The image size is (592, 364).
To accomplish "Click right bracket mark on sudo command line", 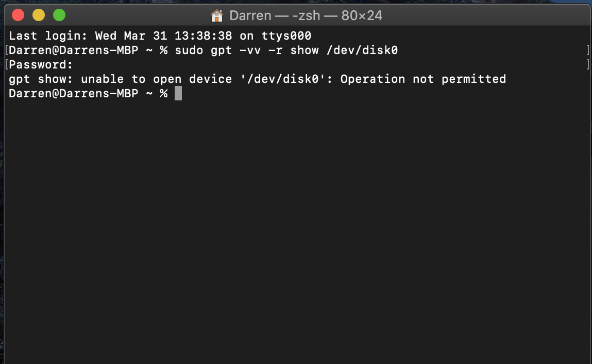I will tap(587, 50).
